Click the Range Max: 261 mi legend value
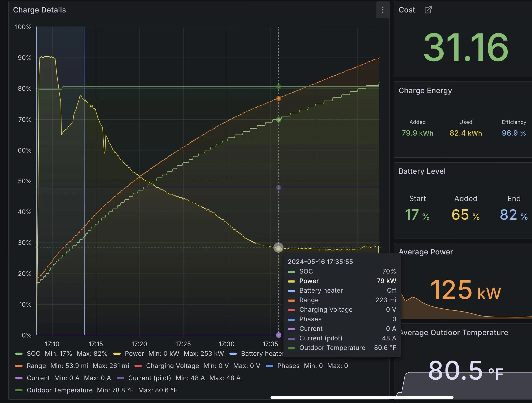532x403 pixels. tap(111, 366)
